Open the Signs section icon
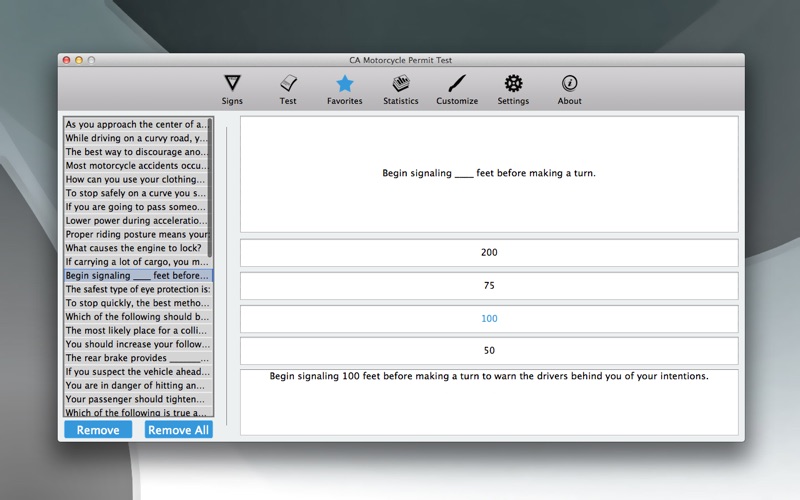 [232, 83]
